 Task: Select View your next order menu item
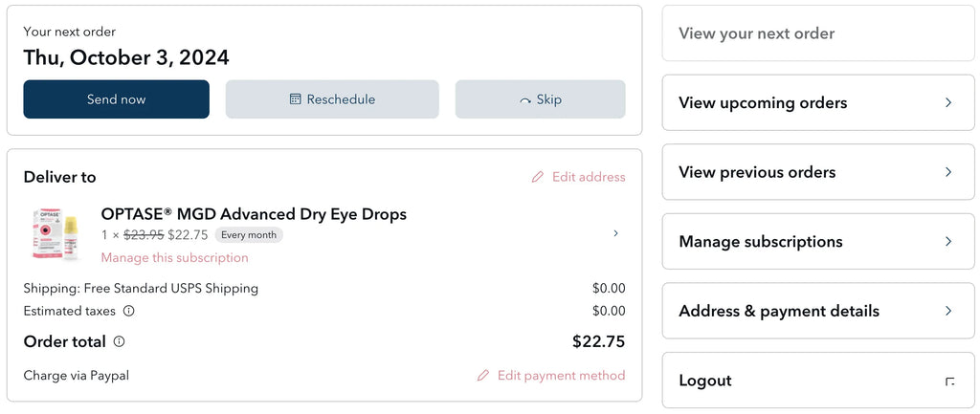point(756,33)
